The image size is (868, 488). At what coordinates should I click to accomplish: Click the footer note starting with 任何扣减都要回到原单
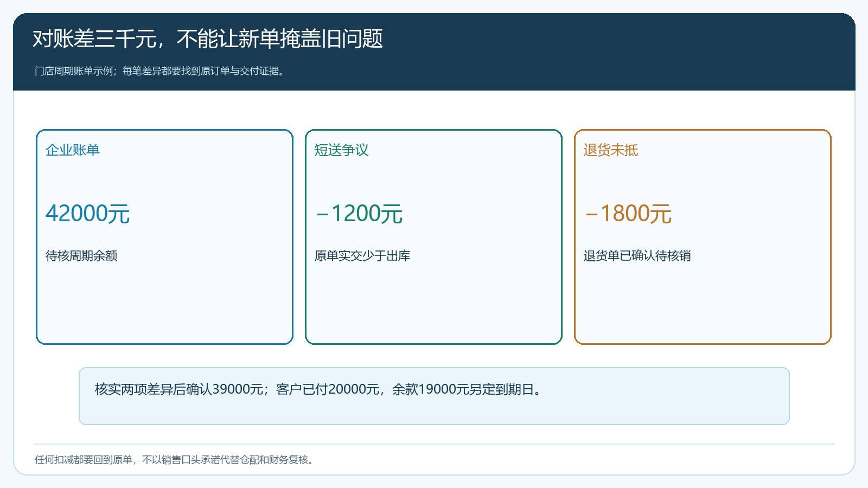pyautogui.click(x=175, y=460)
